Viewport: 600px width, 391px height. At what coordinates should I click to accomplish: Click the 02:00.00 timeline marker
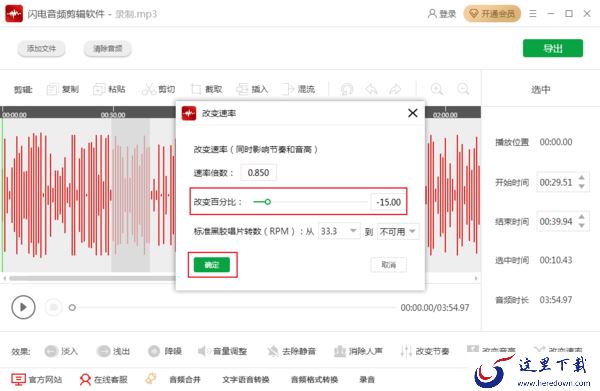(x=445, y=114)
